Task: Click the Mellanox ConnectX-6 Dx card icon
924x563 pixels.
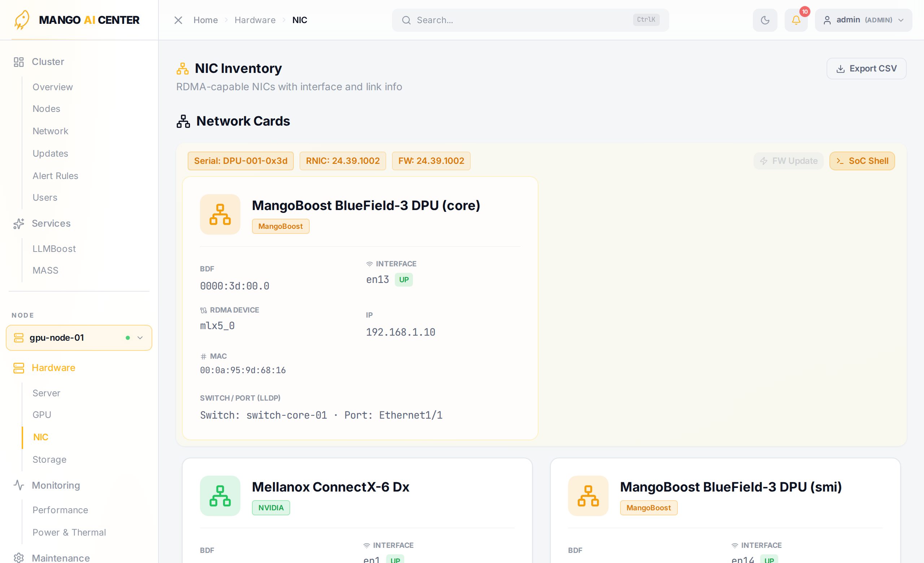Action: coord(220,496)
